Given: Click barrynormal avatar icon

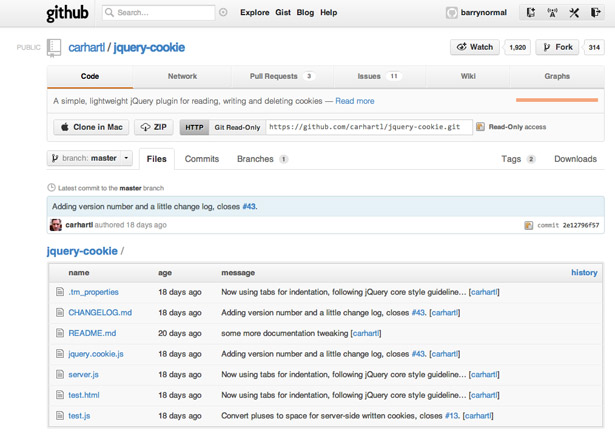Looking at the screenshot, I should pos(451,13).
